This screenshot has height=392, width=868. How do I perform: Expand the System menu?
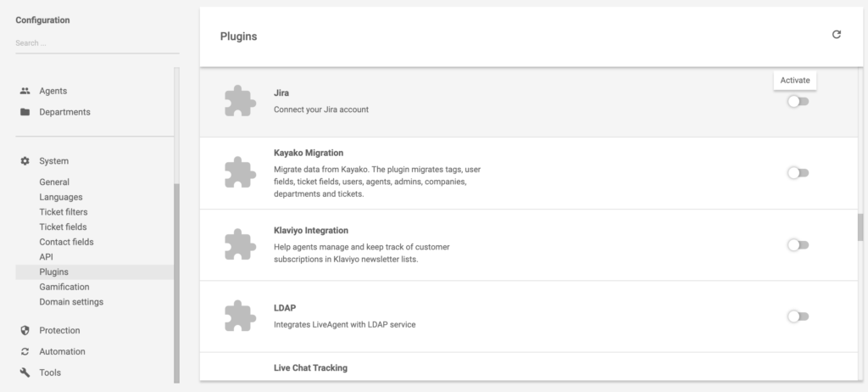click(x=53, y=161)
